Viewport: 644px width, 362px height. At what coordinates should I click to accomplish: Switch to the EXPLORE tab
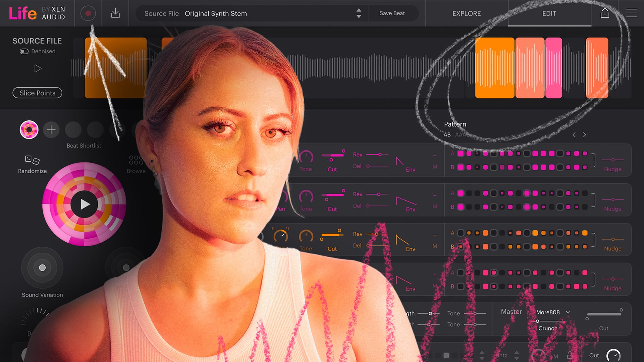466,13
